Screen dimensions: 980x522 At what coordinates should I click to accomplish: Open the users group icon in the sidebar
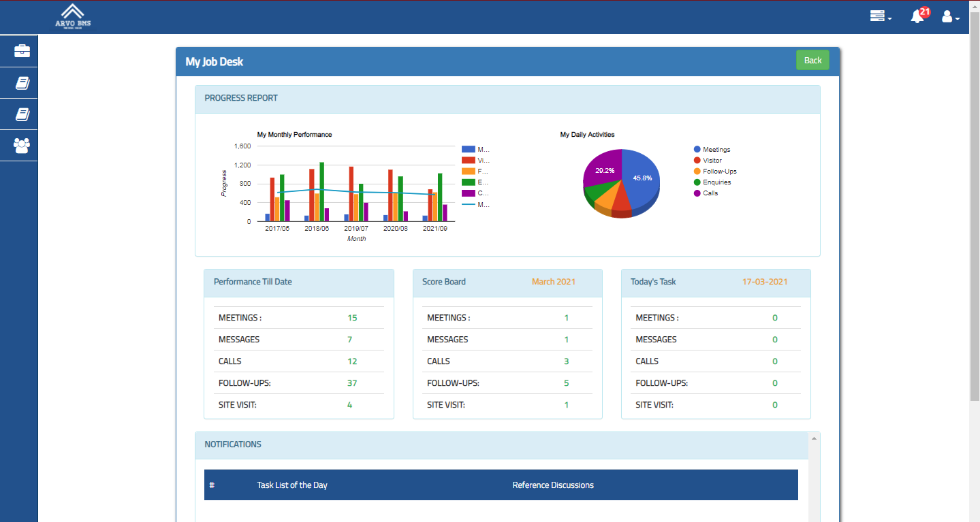point(22,146)
